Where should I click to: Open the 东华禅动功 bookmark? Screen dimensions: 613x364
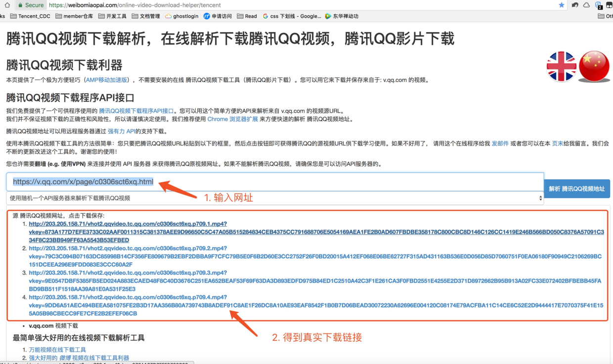[x=341, y=16]
